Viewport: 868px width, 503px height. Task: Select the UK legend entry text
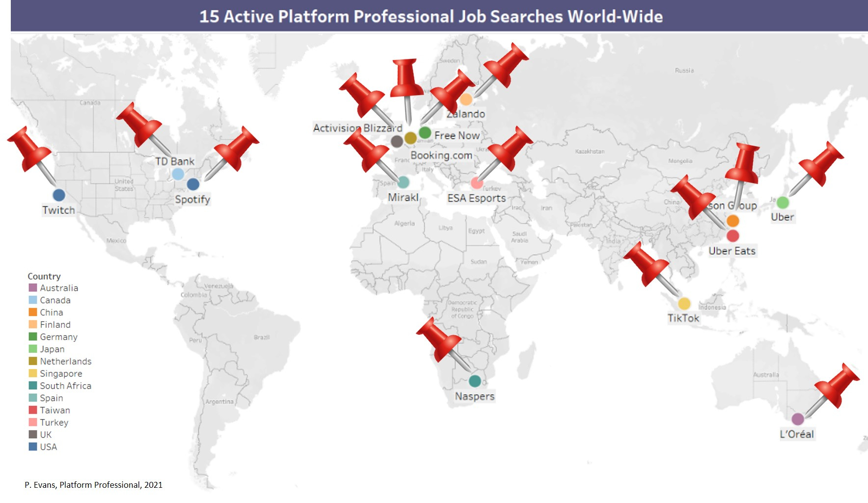(46, 435)
